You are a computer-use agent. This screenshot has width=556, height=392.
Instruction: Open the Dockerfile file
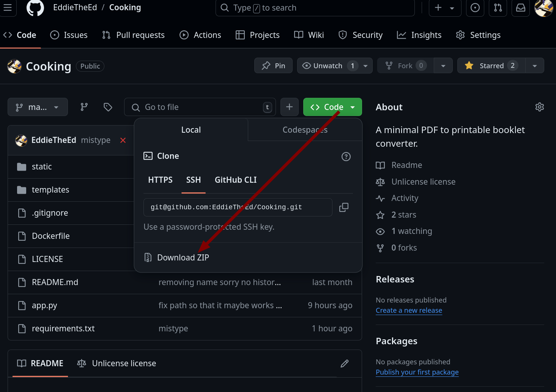(51, 236)
